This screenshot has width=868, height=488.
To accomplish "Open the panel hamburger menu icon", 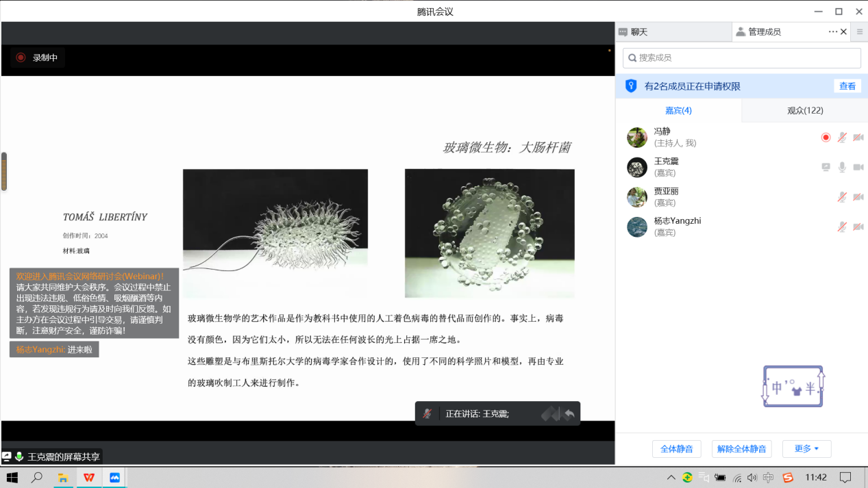I will coord(860,31).
